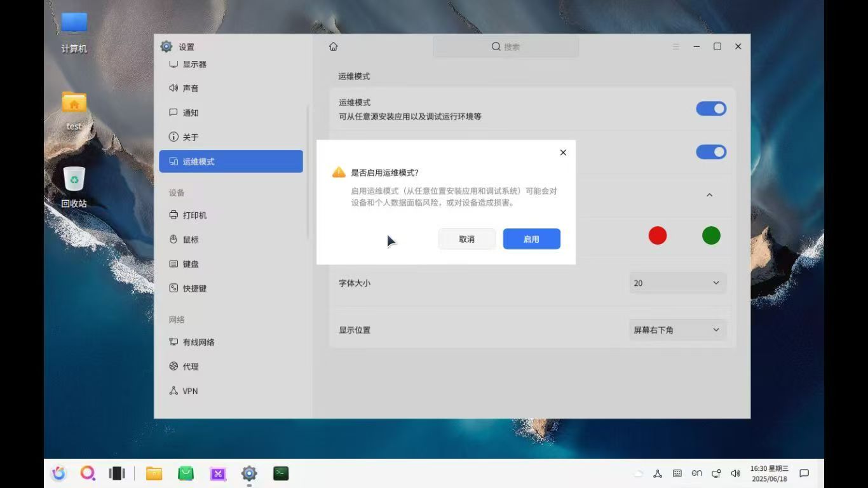This screenshot has width=868, height=488.
Task: Open the multitask view icon on the taskbar
Action: [x=117, y=473]
